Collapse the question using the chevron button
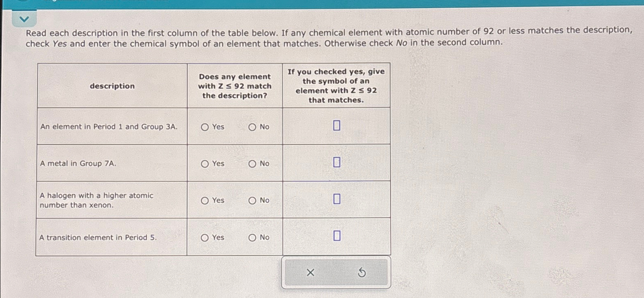The image size is (644, 298). pyautogui.click(x=24, y=18)
